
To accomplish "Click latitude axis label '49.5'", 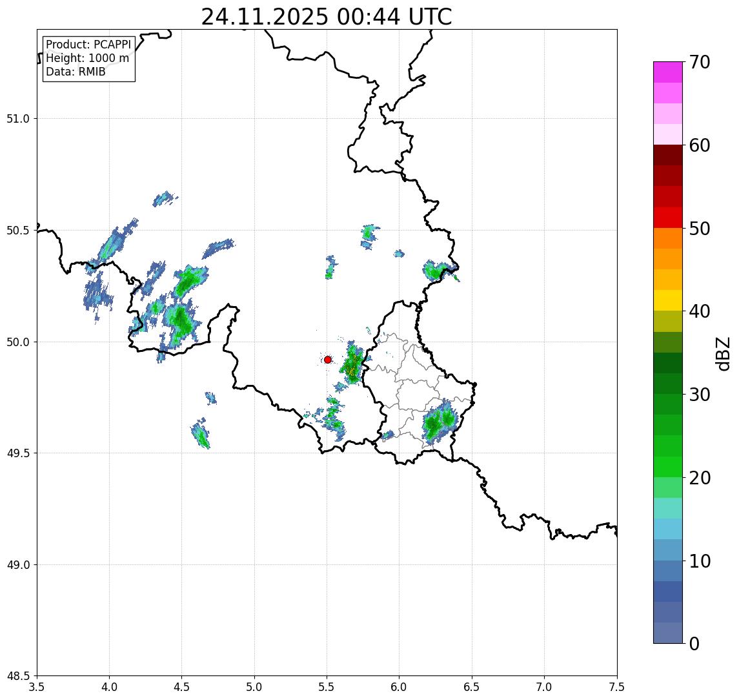I will click(17, 453).
